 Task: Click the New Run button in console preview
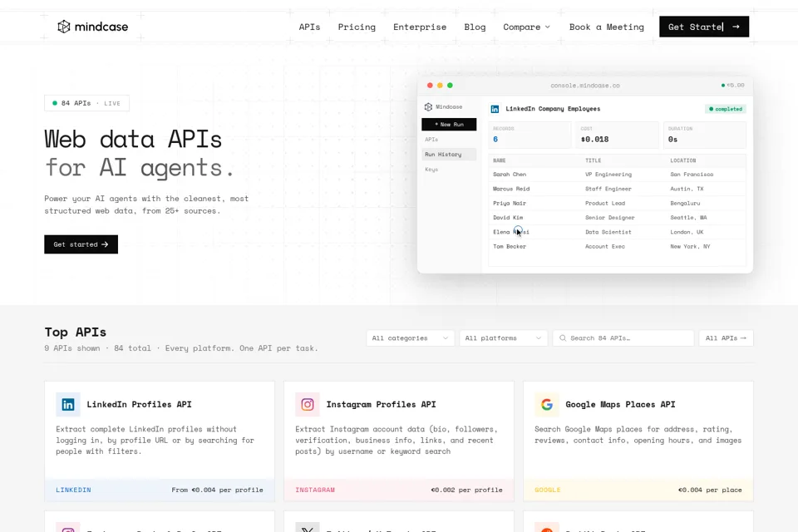pos(449,124)
